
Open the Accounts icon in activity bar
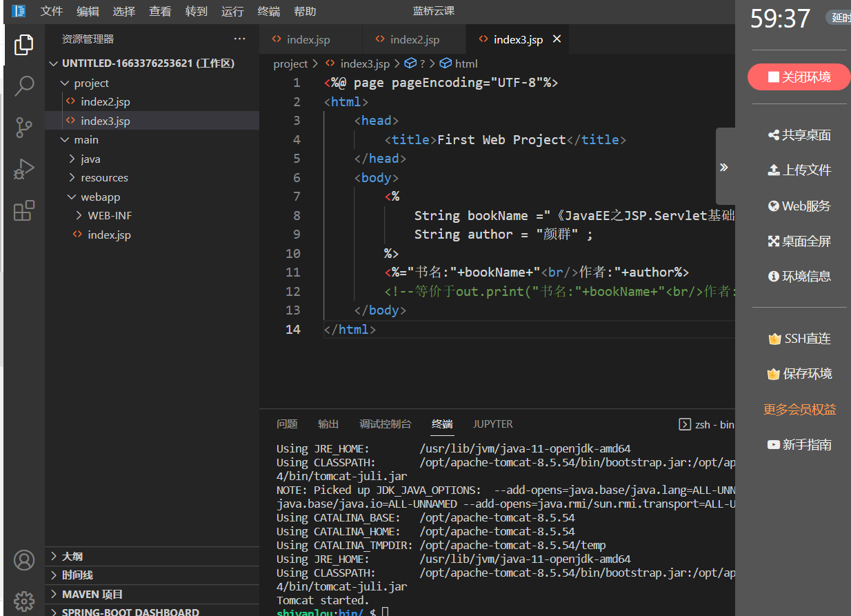pyautogui.click(x=24, y=560)
